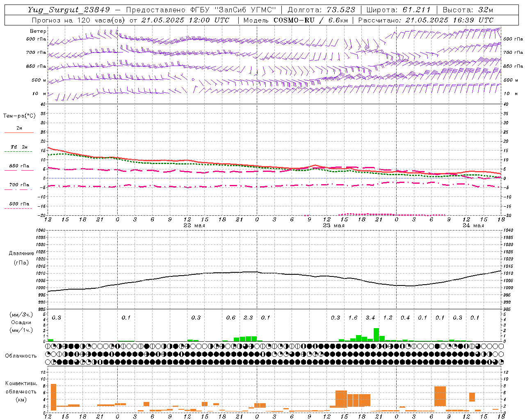Click the '2м' temperature legend line sample
The width and height of the screenshot is (525, 420).
tap(19, 132)
